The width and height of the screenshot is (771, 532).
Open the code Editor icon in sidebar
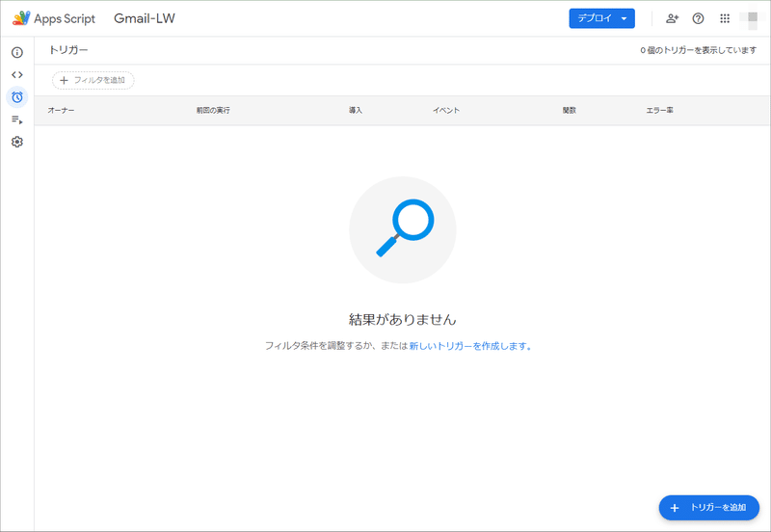click(x=17, y=75)
